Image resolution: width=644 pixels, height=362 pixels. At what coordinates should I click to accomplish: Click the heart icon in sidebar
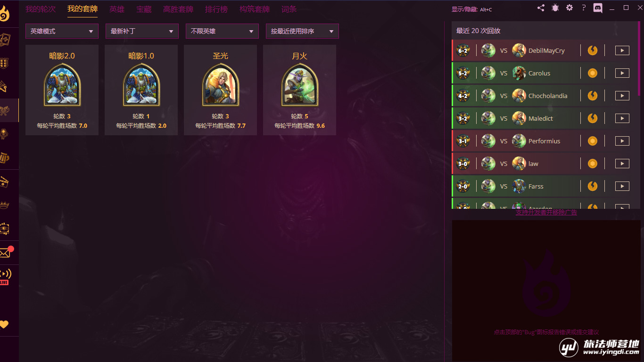point(4,324)
